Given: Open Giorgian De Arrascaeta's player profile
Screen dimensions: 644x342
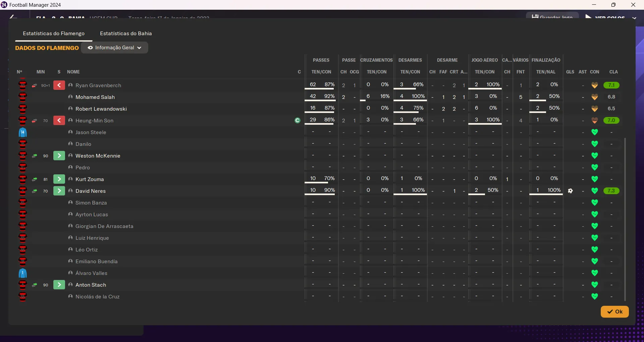Looking at the screenshot, I should tap(104, 226).
